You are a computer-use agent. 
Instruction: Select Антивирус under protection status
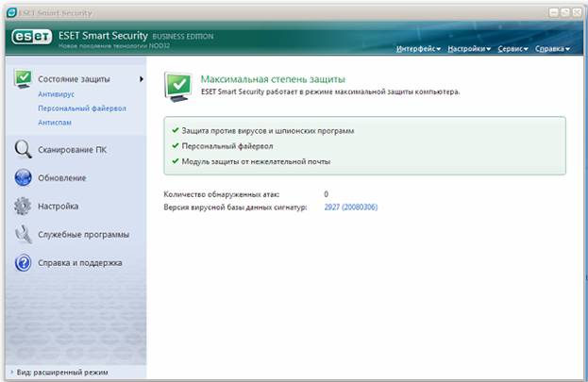(55, 95)
